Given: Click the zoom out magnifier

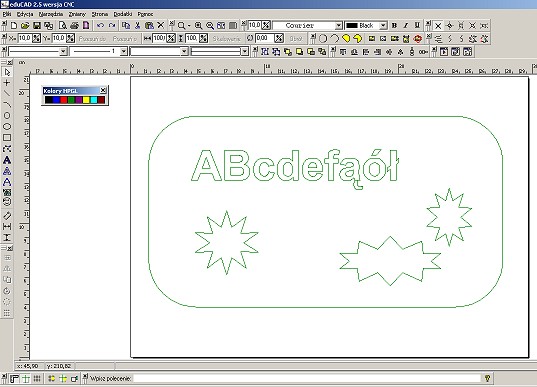Looking at the screenshot, I should click(210, 25).
